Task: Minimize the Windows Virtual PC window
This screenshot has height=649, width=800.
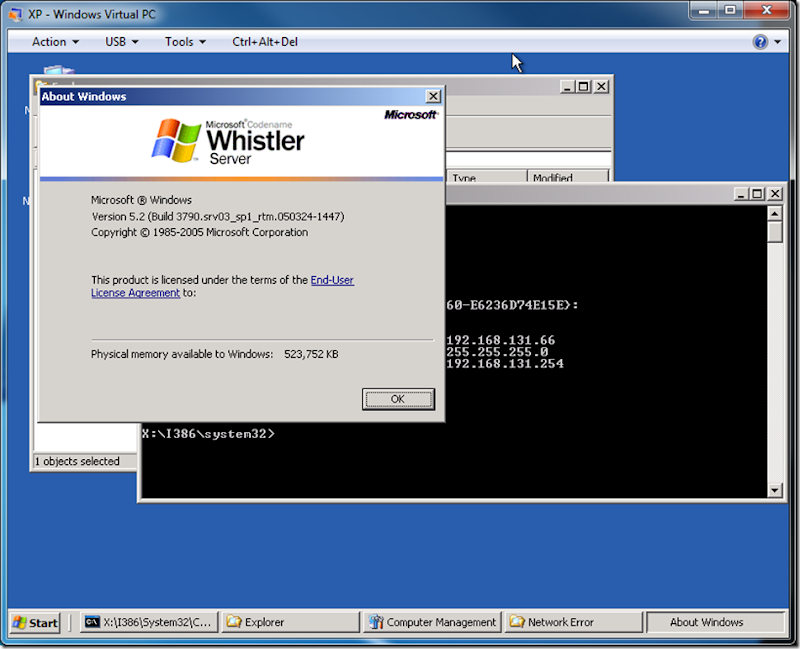Action: coord(704,10)
